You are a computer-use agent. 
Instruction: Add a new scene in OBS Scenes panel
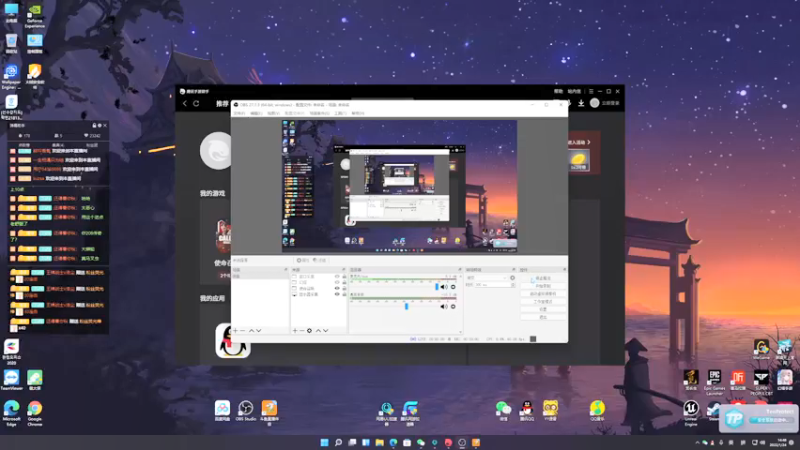point(235,331)
